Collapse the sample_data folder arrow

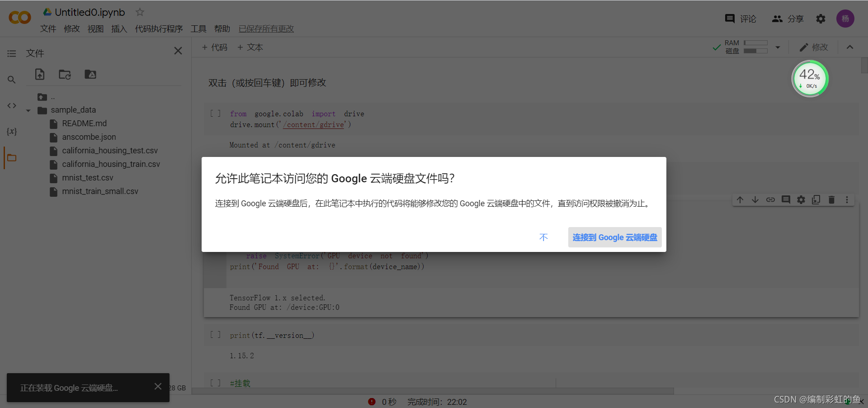pos(28,110)
